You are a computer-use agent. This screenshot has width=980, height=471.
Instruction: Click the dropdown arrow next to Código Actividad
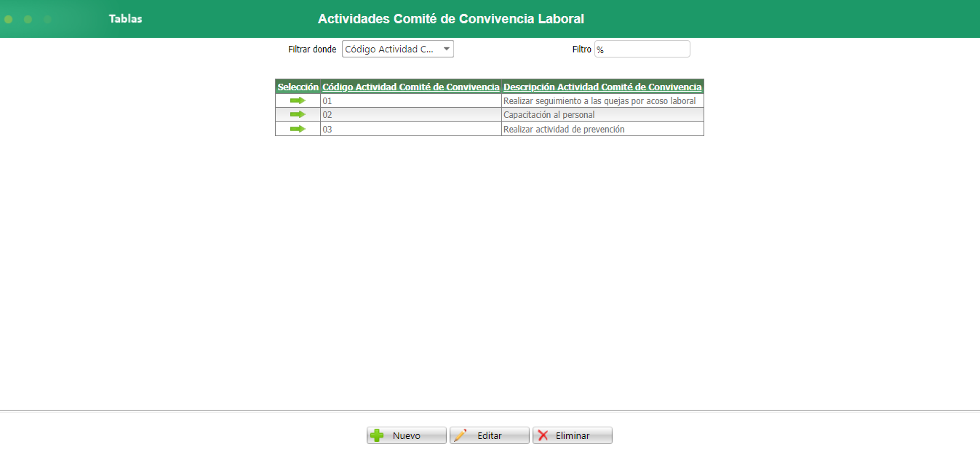click(447, 49)
